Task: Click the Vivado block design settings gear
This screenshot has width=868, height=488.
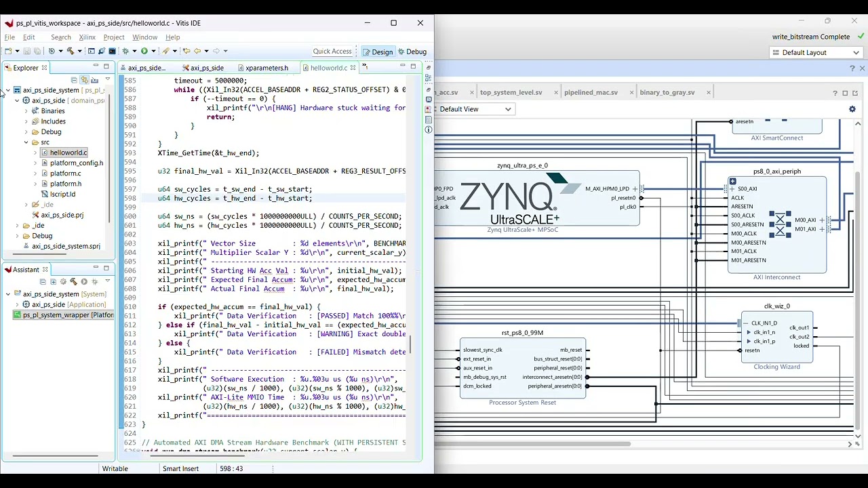Action: (852, 109)
